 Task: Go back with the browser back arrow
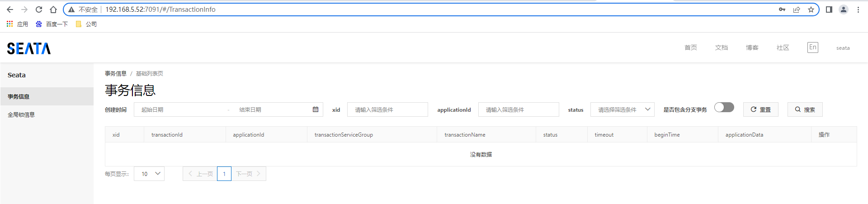point(10,9)
